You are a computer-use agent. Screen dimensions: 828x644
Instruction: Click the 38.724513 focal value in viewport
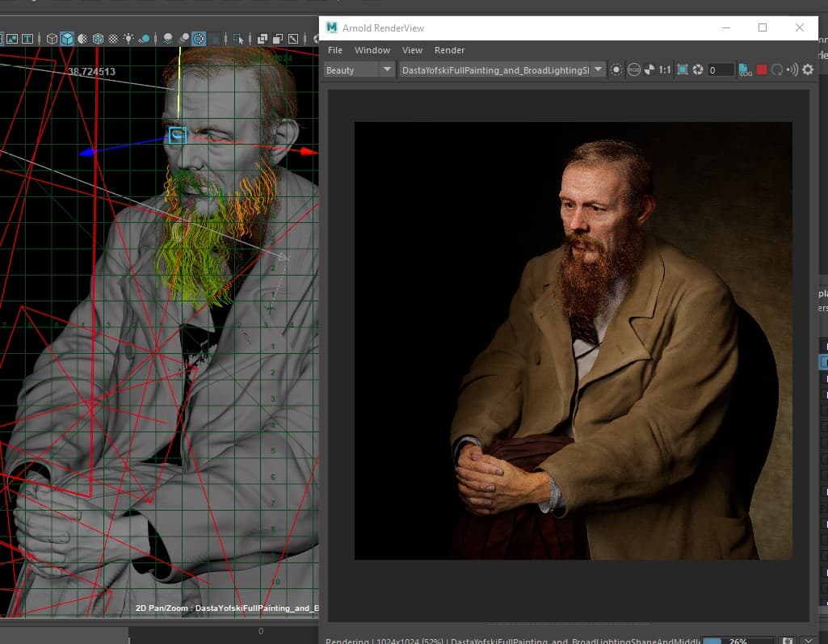tap(91, 72)
